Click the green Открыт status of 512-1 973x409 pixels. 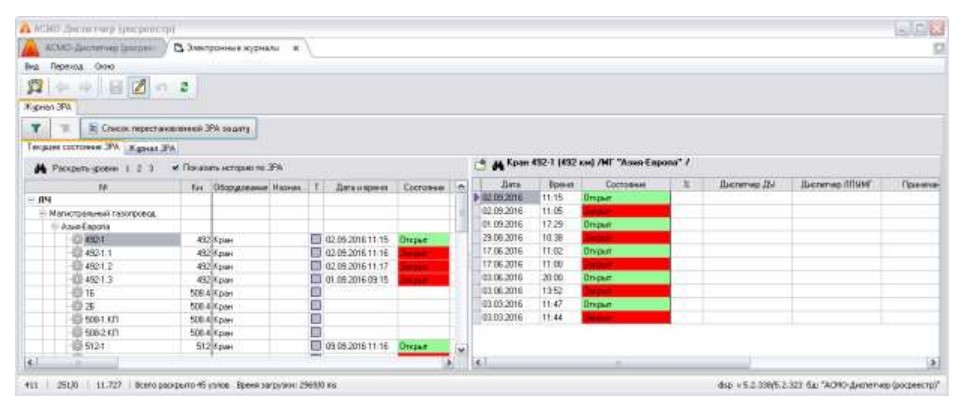[423, 346]
